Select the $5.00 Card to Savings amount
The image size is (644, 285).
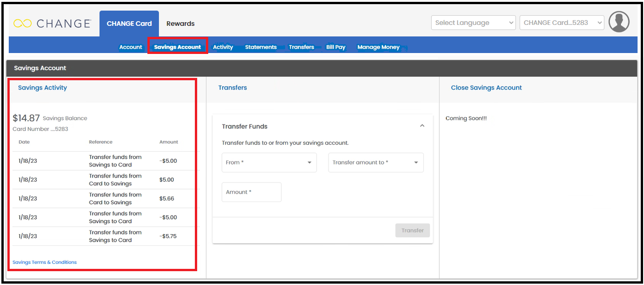[x=167, y=179]
